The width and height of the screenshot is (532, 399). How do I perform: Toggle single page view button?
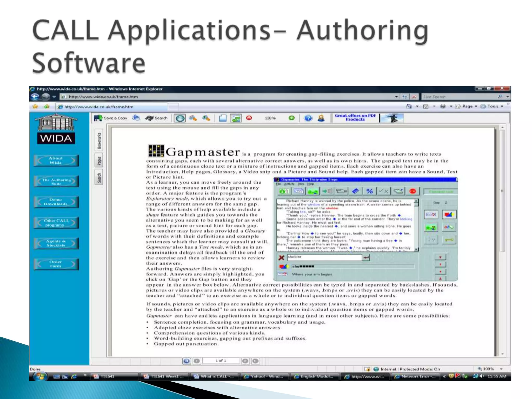(x=223, y=118)
